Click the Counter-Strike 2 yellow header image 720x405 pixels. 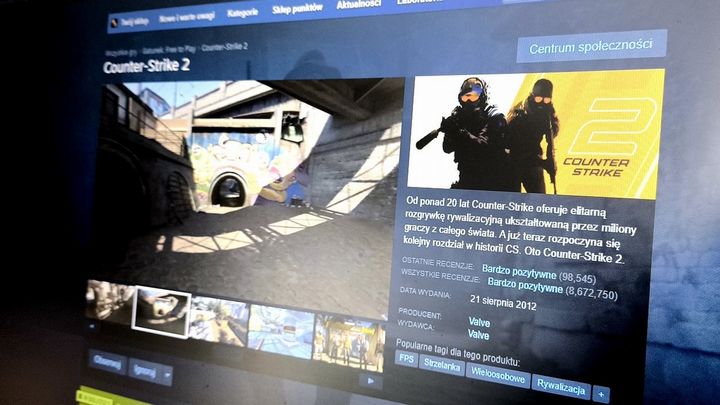pos(535,134)
